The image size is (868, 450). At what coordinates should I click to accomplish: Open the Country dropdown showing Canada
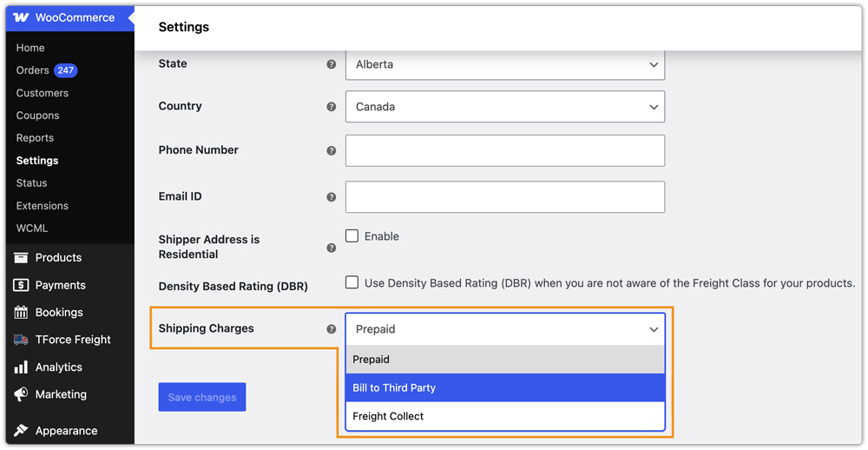pos(505,106)
